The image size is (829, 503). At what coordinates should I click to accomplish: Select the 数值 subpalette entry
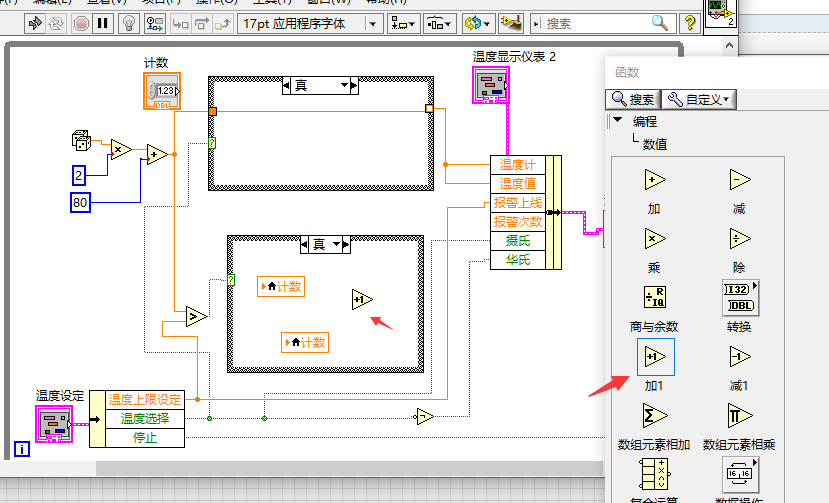coord(655,144)
